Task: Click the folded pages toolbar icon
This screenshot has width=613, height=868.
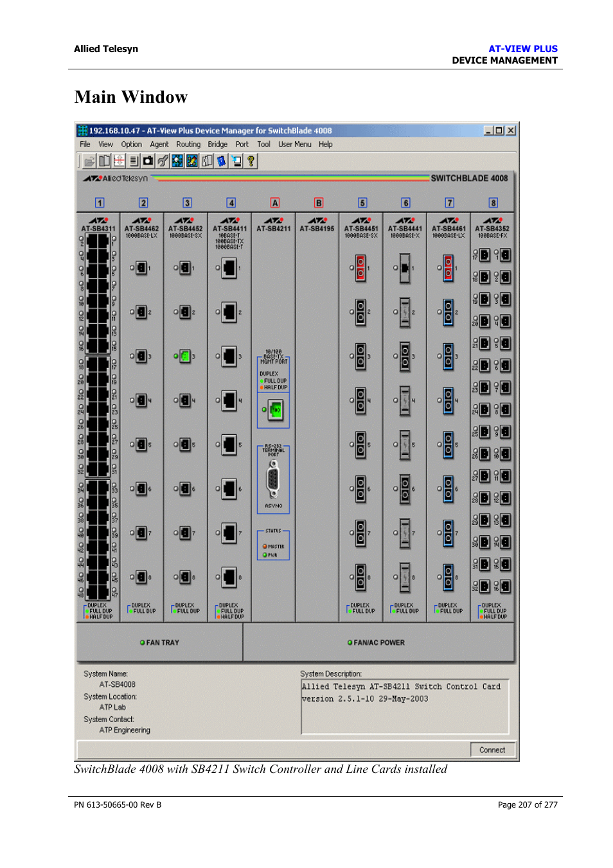Action: click(207, 161)
